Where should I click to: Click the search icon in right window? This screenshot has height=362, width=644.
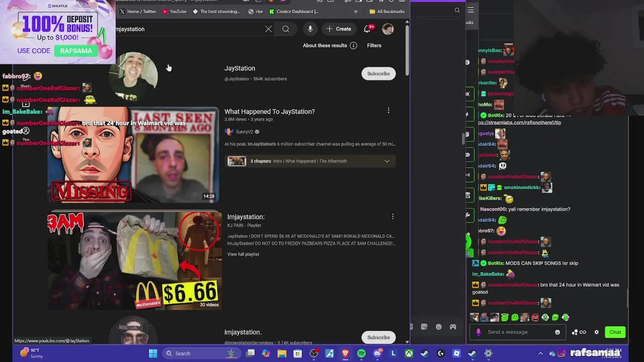click(x=457, y=10)
